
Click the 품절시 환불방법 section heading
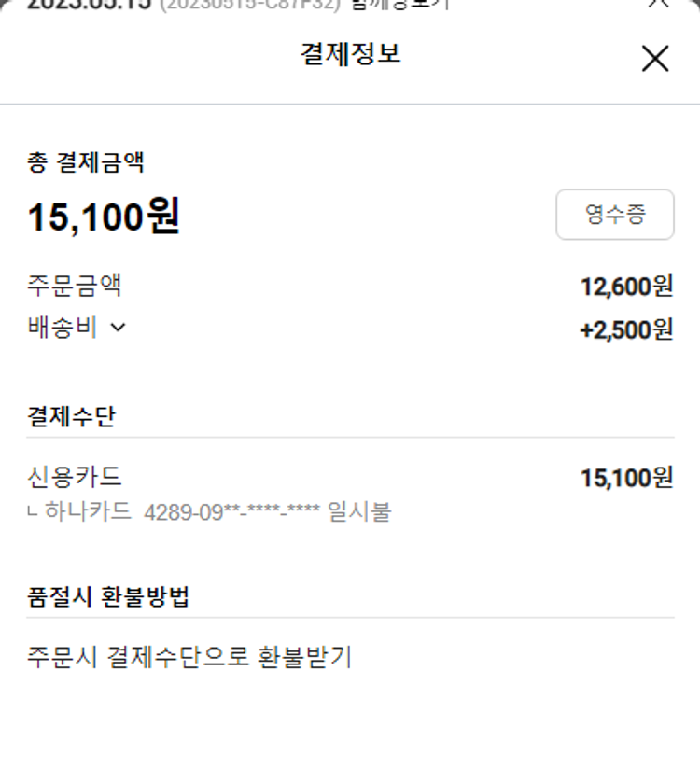point(108,597)
